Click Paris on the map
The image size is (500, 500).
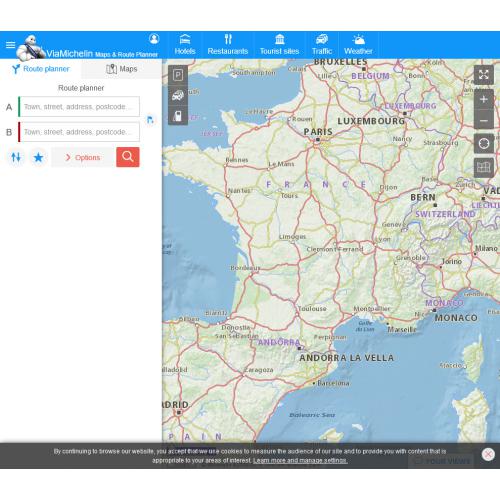[x=318, y=132]
